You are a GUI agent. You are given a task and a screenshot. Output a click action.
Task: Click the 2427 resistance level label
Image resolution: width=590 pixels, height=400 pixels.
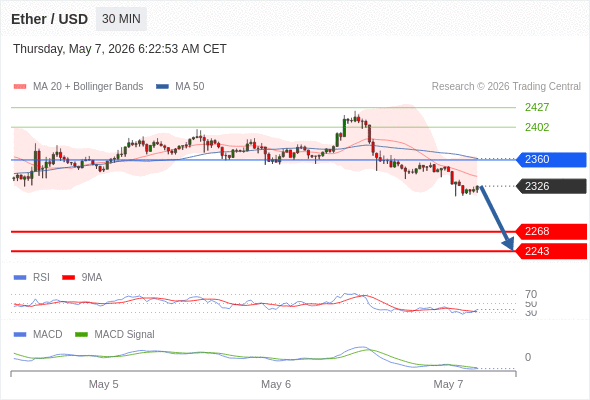coord(537,107)
